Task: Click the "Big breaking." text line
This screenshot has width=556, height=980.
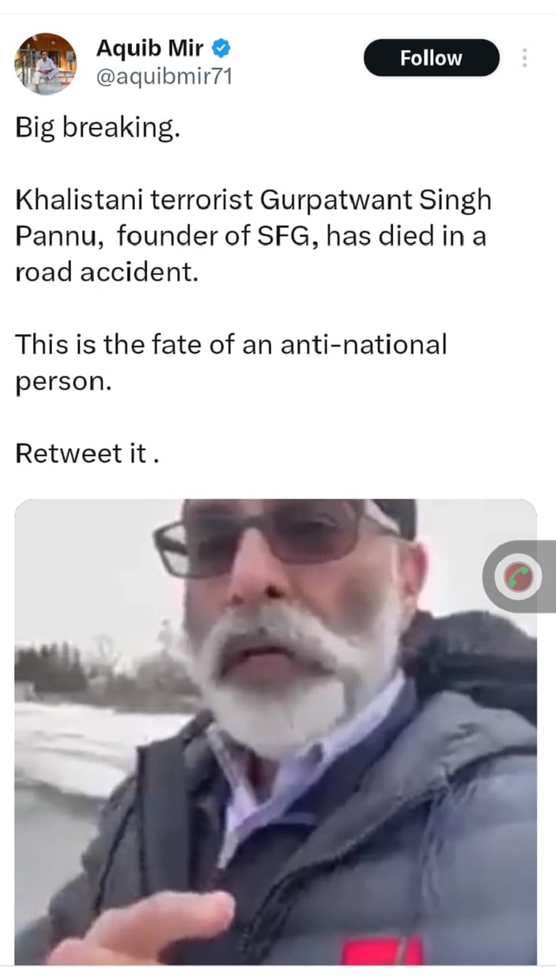Action: pyautogui.click(x=98, y=127)
